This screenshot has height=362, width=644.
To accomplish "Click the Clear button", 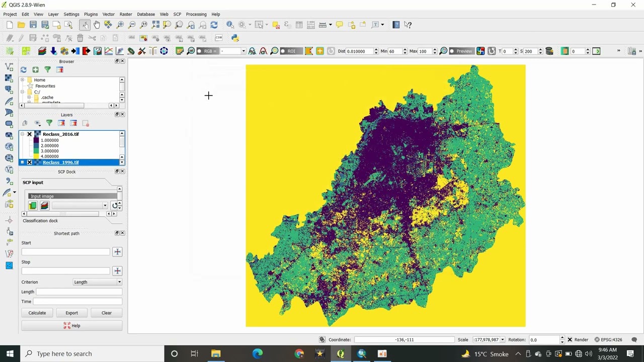I will tap(107, 313).
